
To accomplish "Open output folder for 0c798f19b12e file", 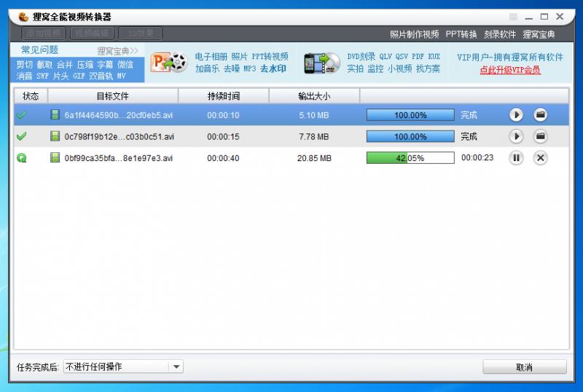I will [x=540, y=136].
